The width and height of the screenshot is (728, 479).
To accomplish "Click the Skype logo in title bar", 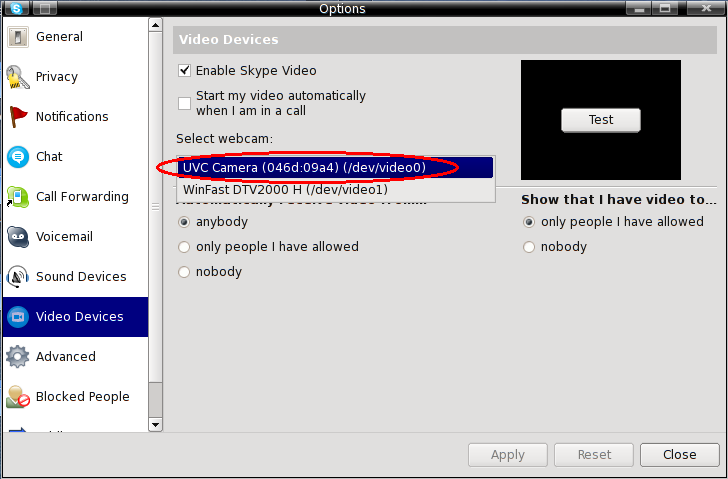I will click(17, 8).
